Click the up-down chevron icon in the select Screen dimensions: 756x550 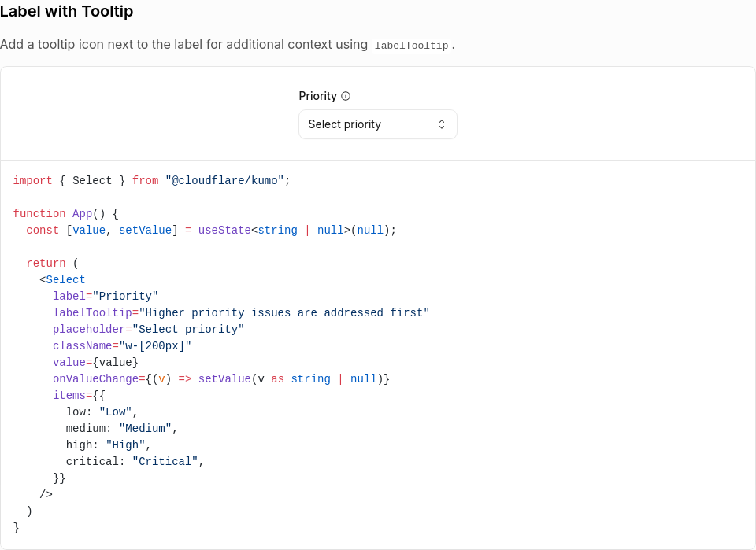coord(442,124)
